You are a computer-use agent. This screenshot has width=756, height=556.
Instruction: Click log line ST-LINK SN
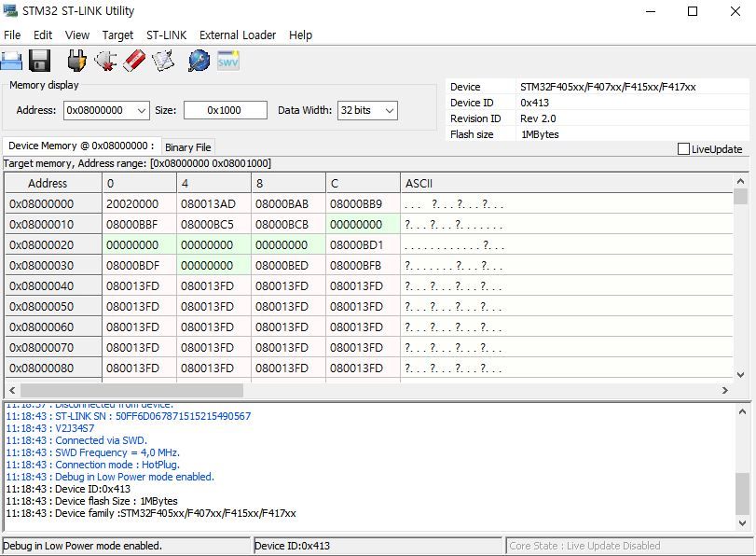tap(129, 416)
